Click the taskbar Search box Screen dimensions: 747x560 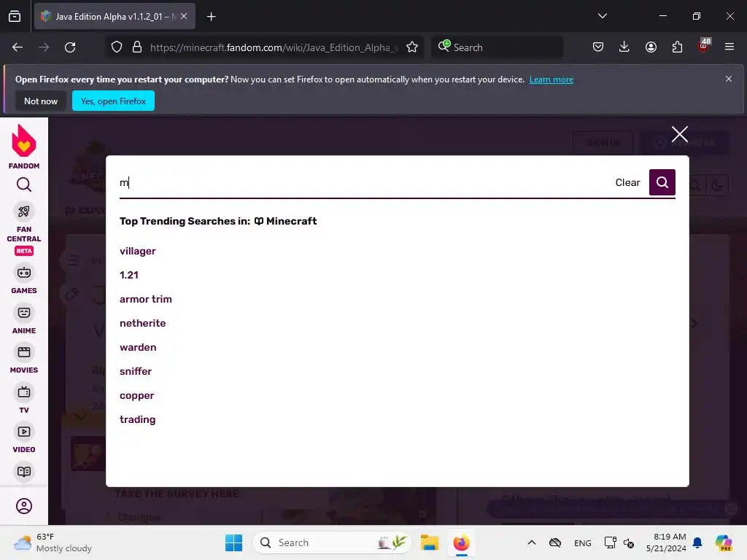tap(332, 542)
